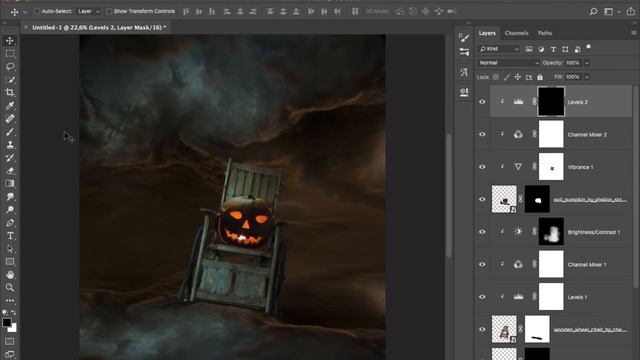This screenshot has height=360, width=640.
Task: Open the Fill slider dropdown arrow
Action: 587,77
